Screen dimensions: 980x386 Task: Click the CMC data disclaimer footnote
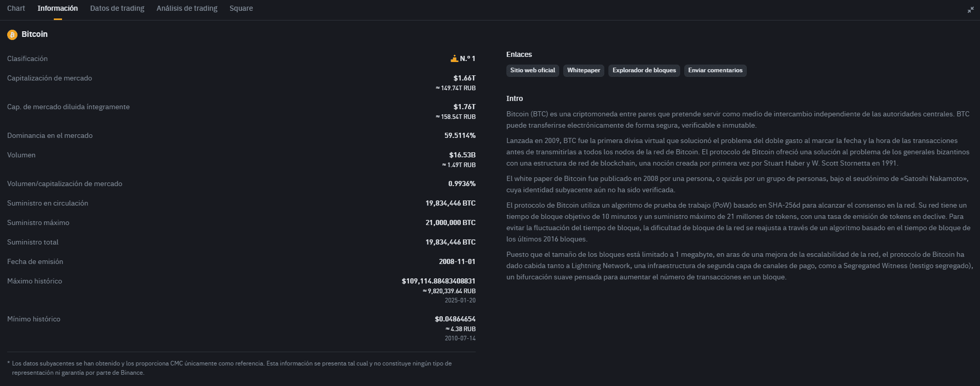(230, 368)
